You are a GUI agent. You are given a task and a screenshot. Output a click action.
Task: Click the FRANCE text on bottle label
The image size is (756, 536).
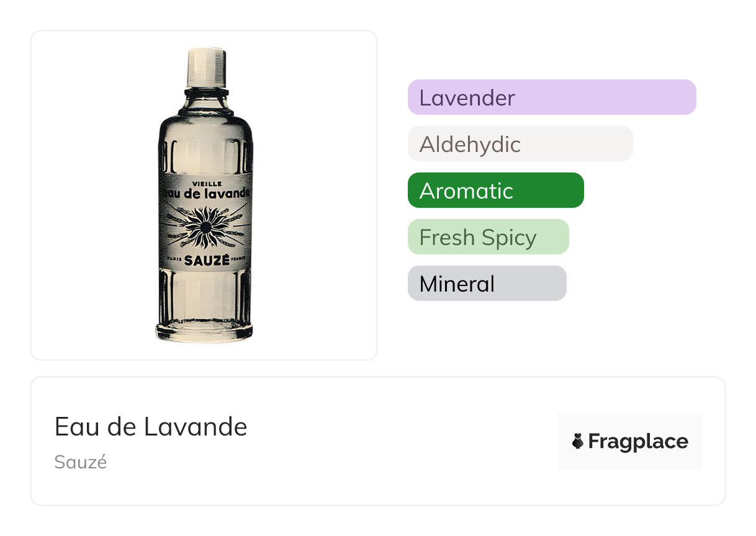(x=238, y=259)
